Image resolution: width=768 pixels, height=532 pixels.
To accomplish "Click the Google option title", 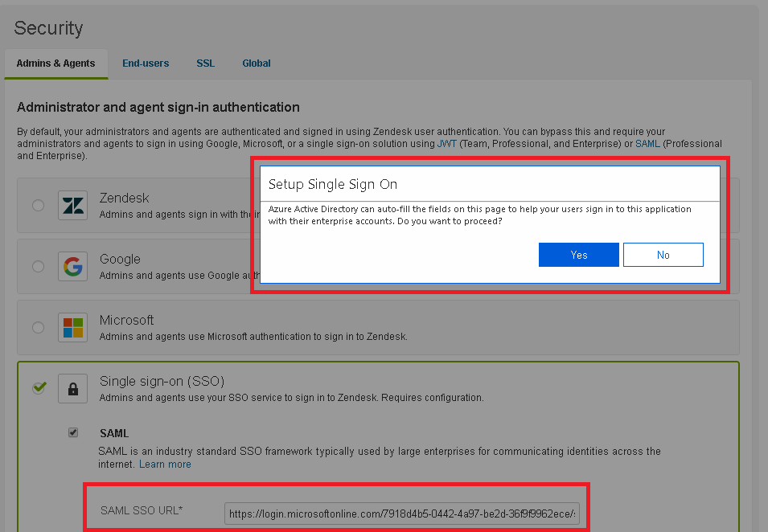I will (120, 259).
